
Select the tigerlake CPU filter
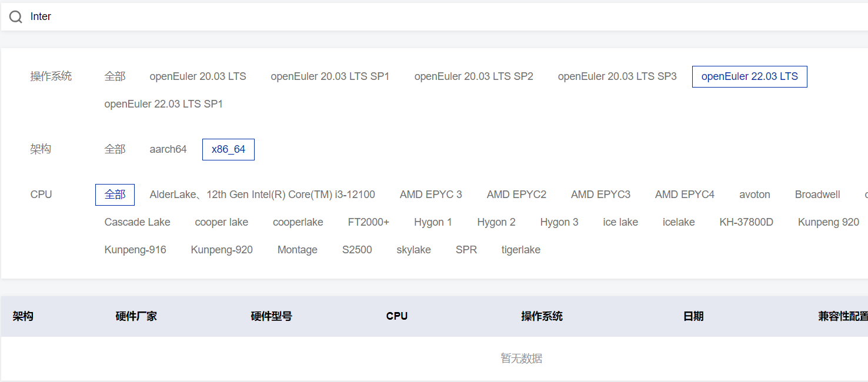tap(520, 250)
